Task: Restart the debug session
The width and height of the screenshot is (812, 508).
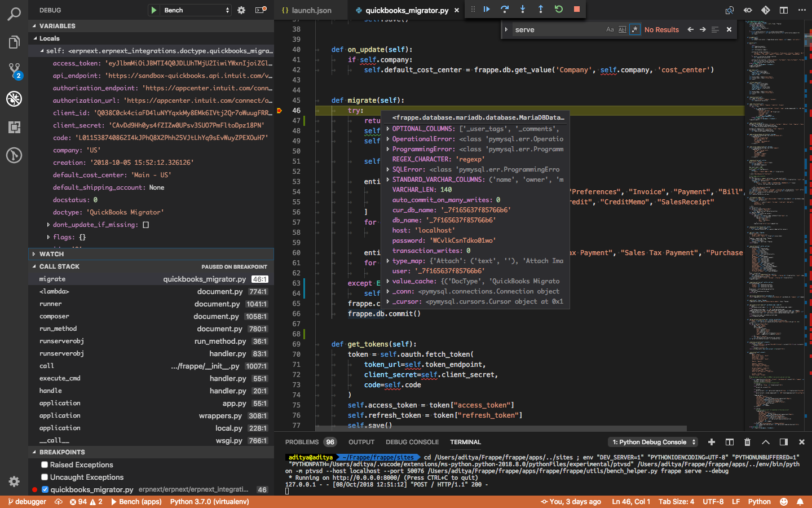Action: coord(559,9)
